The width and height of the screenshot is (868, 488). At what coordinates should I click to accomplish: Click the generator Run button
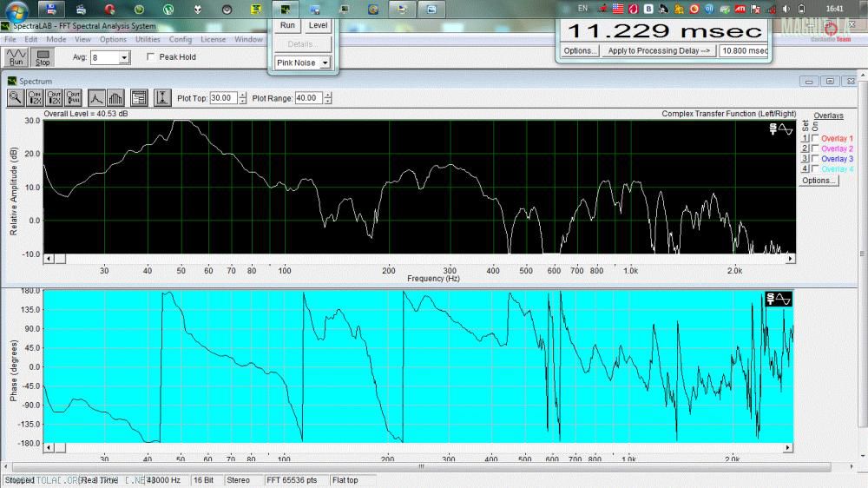(287, 25)
